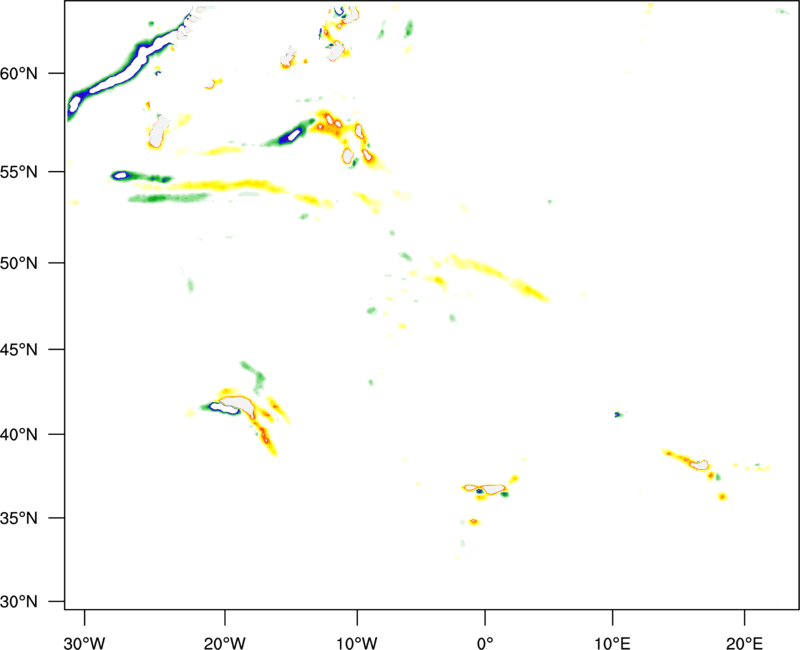Select the 0° longitude label
Image resolution: width=800 pixels, height=650 pixels.
485,630
